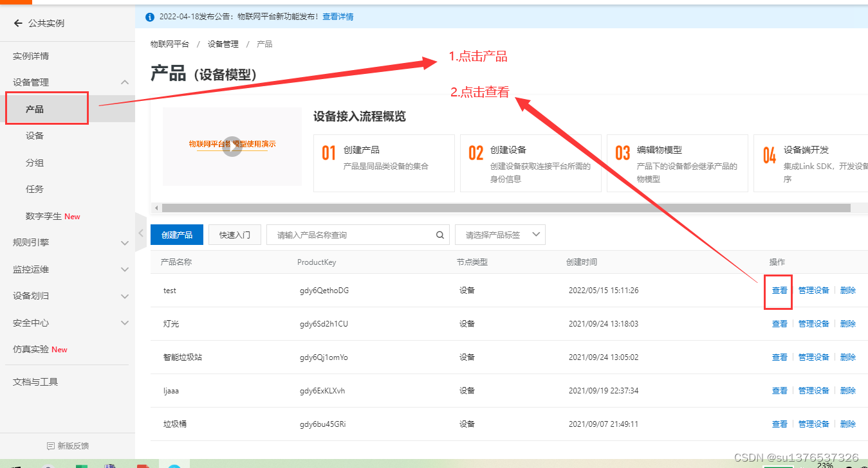Click the 03 编辑物模型 step card
Screen dimensions: 868x468
(x=678, y=163)
